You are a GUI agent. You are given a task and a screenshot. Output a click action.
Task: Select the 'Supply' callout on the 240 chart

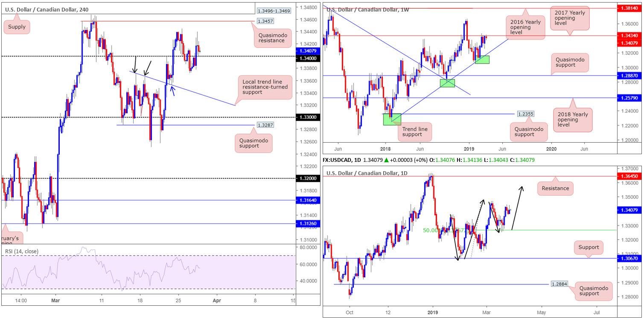17,27
